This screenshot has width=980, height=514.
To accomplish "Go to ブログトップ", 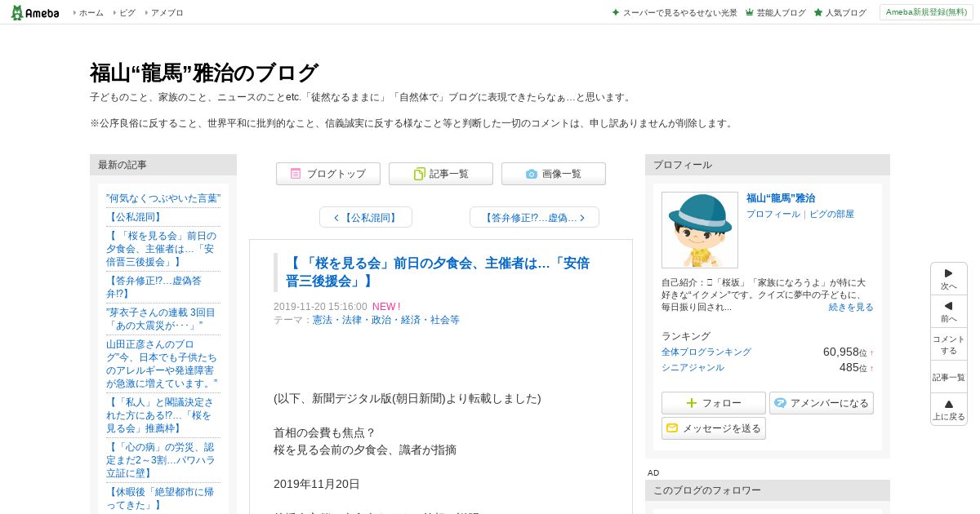I will tap(328, 174).
